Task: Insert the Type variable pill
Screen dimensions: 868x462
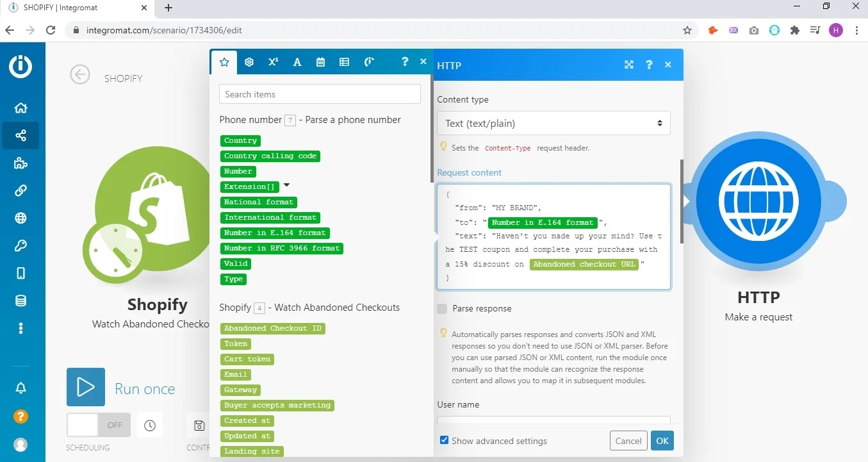Action: click(x=234, y=279)
